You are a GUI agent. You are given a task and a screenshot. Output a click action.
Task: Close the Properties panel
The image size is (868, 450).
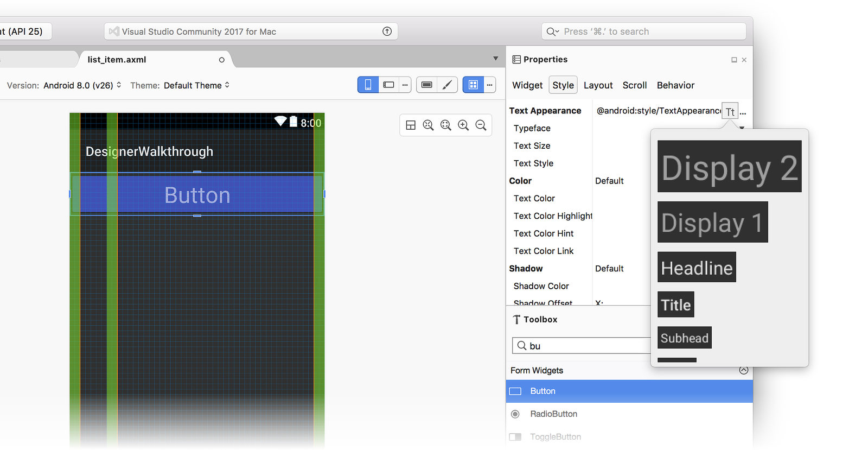[x=744, y=60]
